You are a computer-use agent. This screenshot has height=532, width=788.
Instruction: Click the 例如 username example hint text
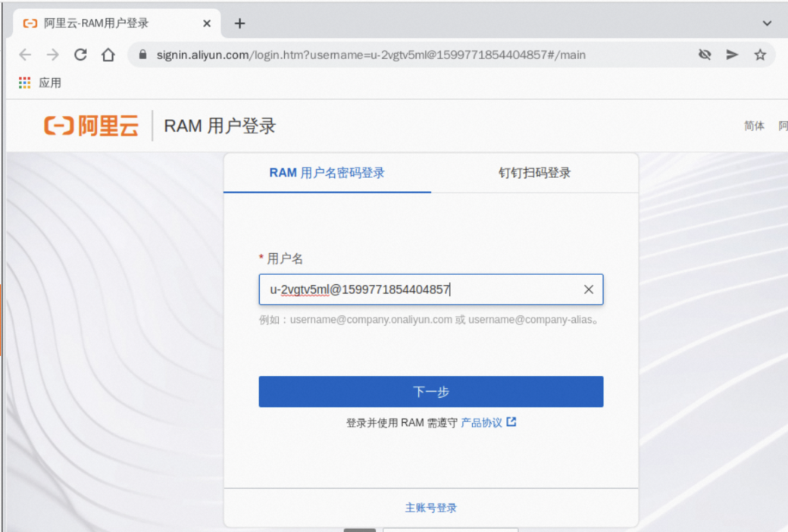429,320
